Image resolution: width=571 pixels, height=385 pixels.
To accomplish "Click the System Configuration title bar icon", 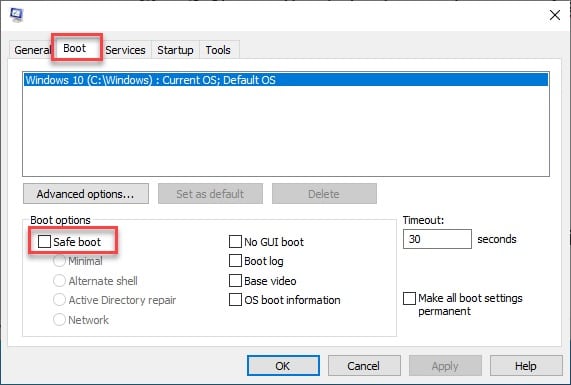I will (17, 15).
